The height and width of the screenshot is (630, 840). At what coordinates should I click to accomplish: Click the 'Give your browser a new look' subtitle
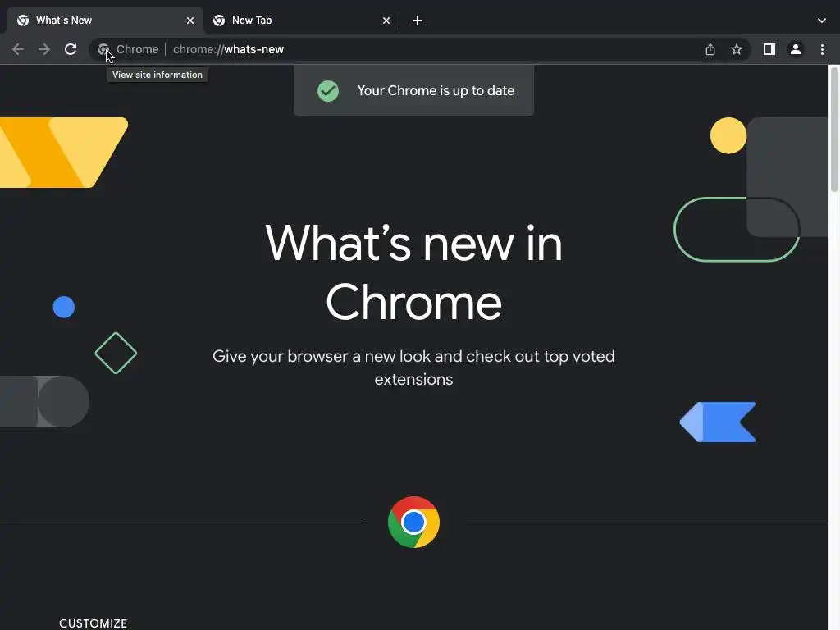pyautogui.click(x=413, y=367)
